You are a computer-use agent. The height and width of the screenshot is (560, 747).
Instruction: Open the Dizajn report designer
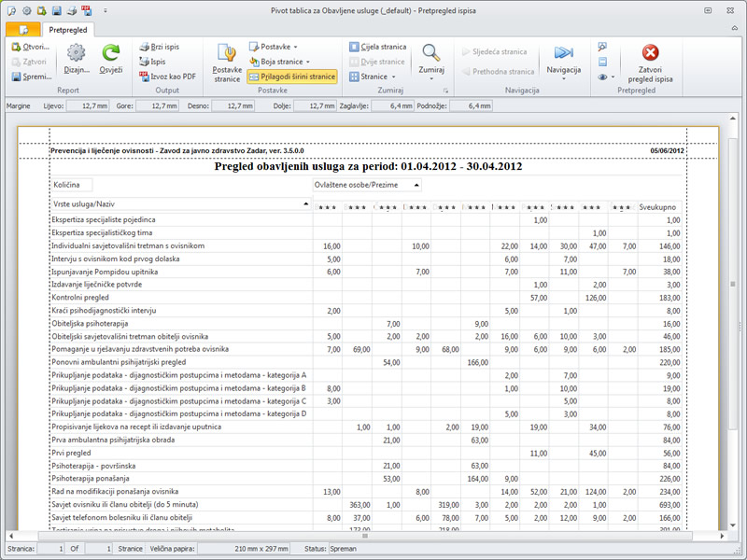pos(77,59)
